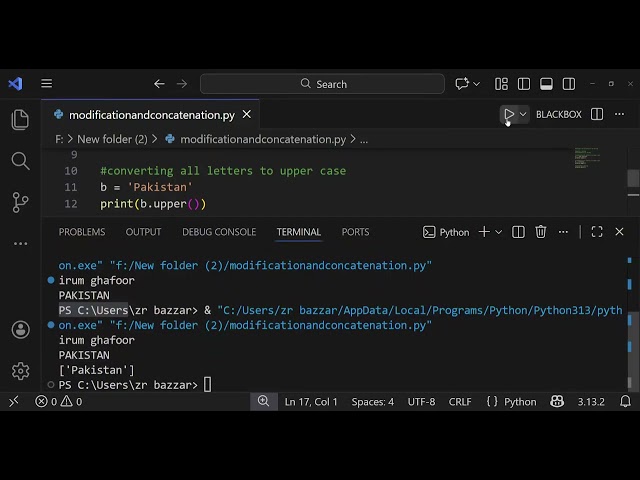Open the notifications bell
Image resolution: width=640 pixels, height=480 pixels.
pos(625,402)
